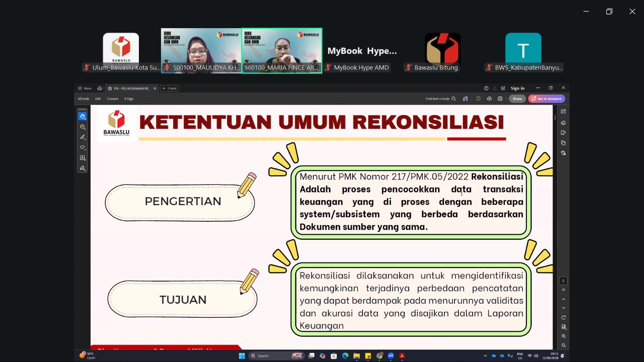644x362 pixels.
Task: Open Microsoft Edge from the taskbar
Action: [345, 356]
